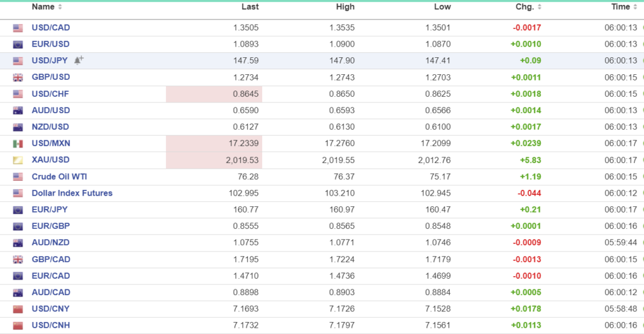This screenshot has width=644, height=334.
Task: Click the New Zealand flag icon beside NZD/USD
Action: click(18, 127)
